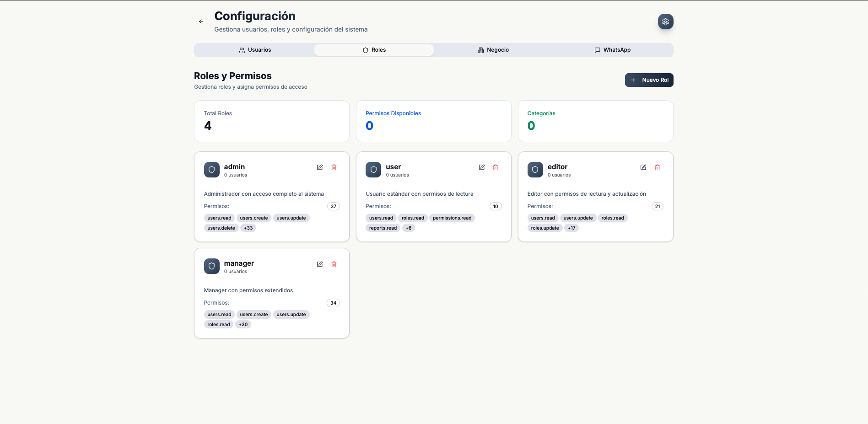Click the Roles tab
The image size is (868, 424).
pos(373,50)
